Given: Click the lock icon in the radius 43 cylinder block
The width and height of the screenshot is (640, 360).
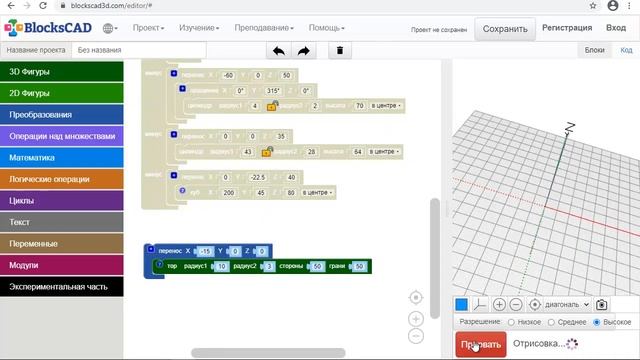Looking at the screenshot, I should pyautogui.click(x=267, y=152).
